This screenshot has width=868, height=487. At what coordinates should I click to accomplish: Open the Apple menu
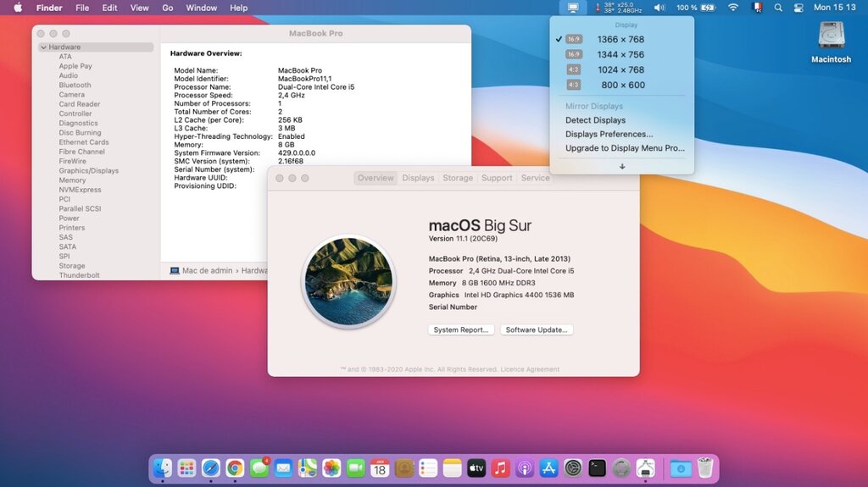(18, 8)
